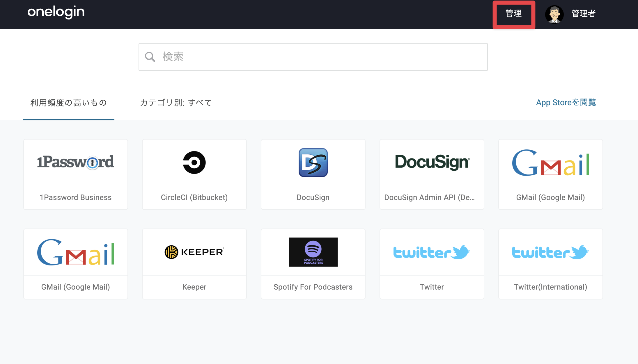The height and width of the screenshot is (364, 638).
Task: Click the DocuSign Admin API label
Action: click(x=430, y=197)
